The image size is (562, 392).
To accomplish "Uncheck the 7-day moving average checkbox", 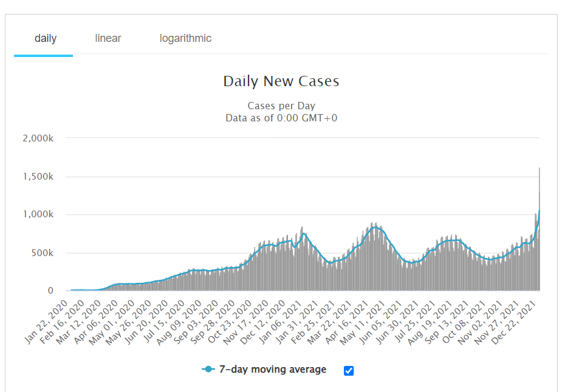I will click(x=349, y=371).
